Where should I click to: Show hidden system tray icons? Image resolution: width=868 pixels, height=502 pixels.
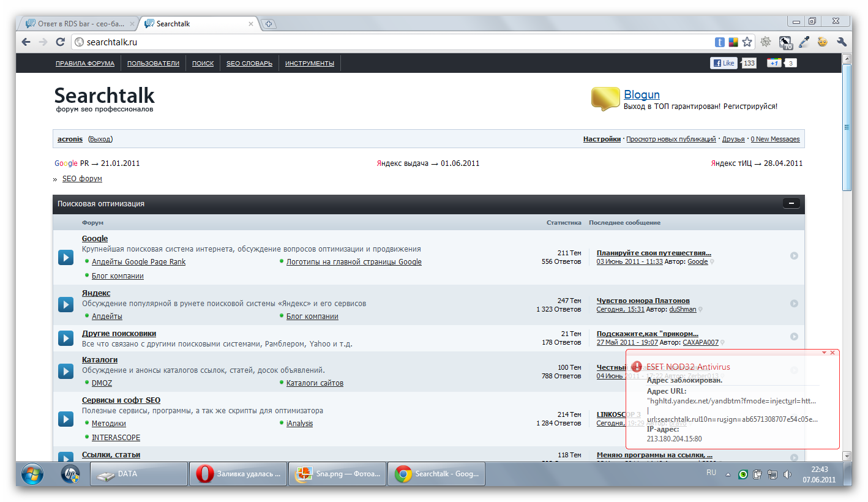728,474
